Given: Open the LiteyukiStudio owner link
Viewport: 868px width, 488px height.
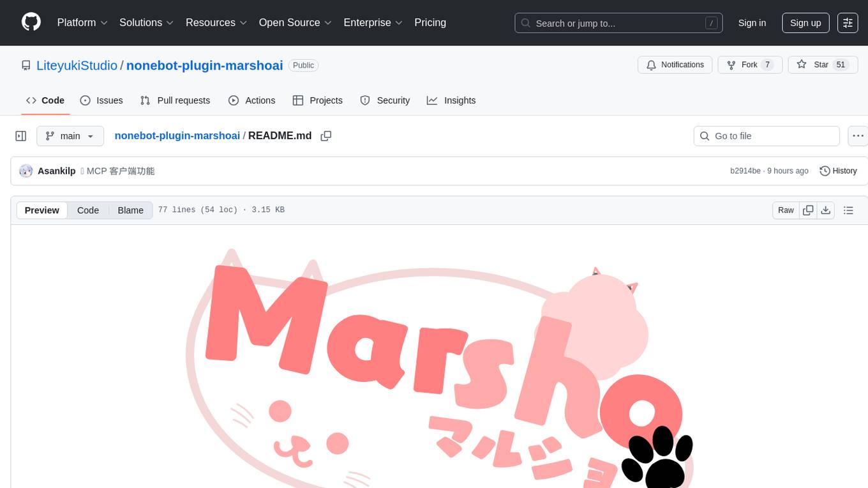Looking at the screenshot, I should (77, 65).
